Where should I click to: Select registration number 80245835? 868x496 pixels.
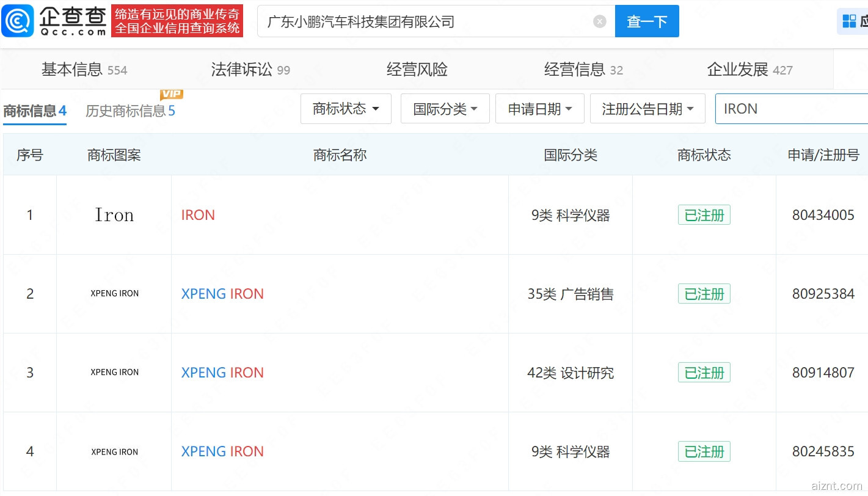tap(823, 451)
